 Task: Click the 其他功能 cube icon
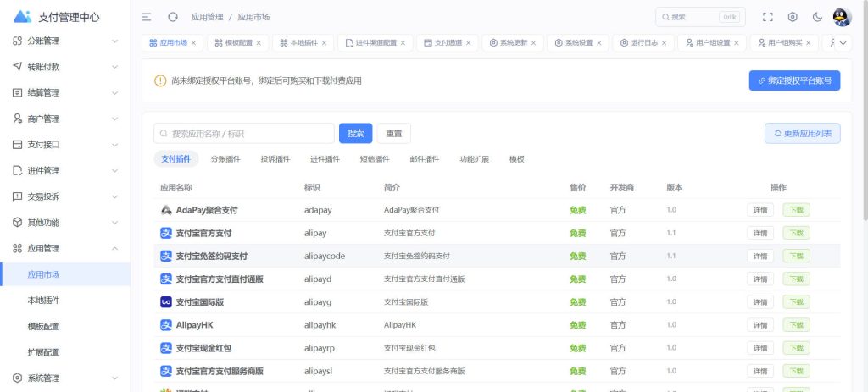(x=17, y=223)
